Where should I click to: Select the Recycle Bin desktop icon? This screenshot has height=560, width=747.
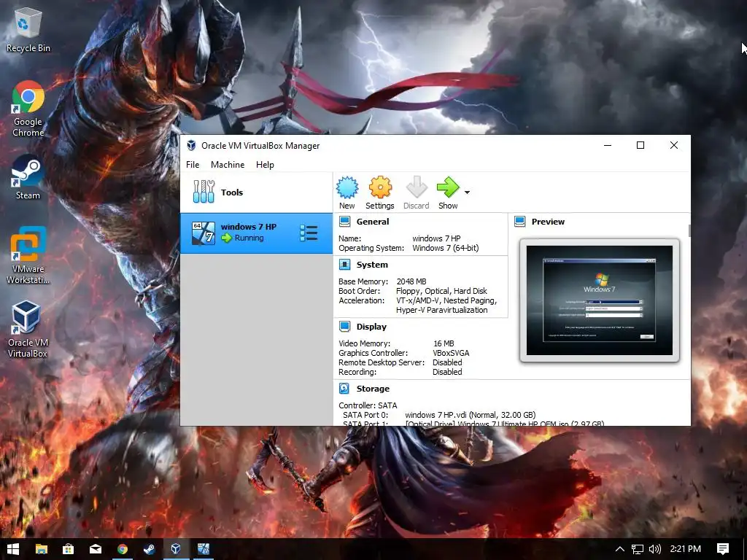click(x=28, y=29)
